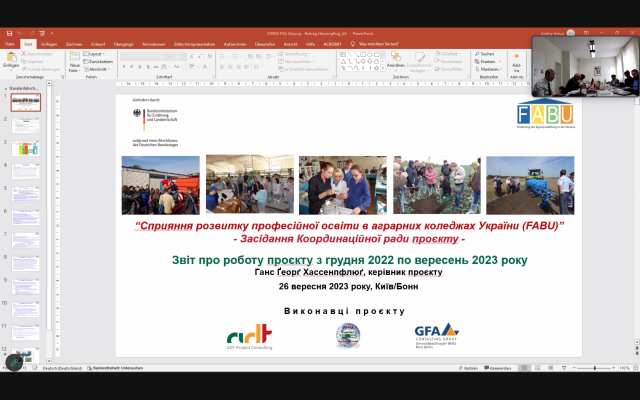The height and width of the screenshot is (400, 640).
Task: Switch to the Ansicht ribbon tab
Action: (290, 44)
